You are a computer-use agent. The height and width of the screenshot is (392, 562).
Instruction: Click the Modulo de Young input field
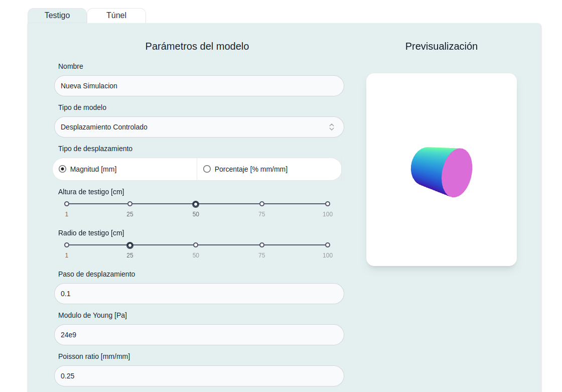[x=199, y=335]
